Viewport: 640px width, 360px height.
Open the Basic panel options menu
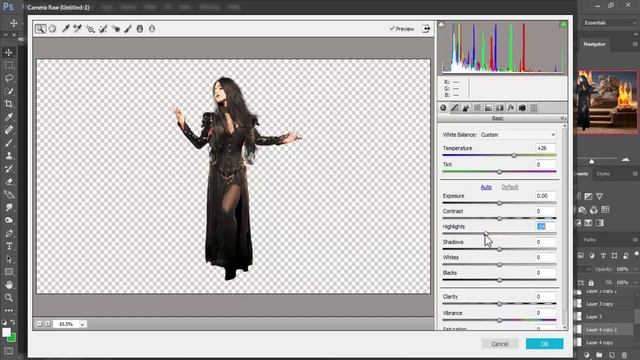[562, 118]
